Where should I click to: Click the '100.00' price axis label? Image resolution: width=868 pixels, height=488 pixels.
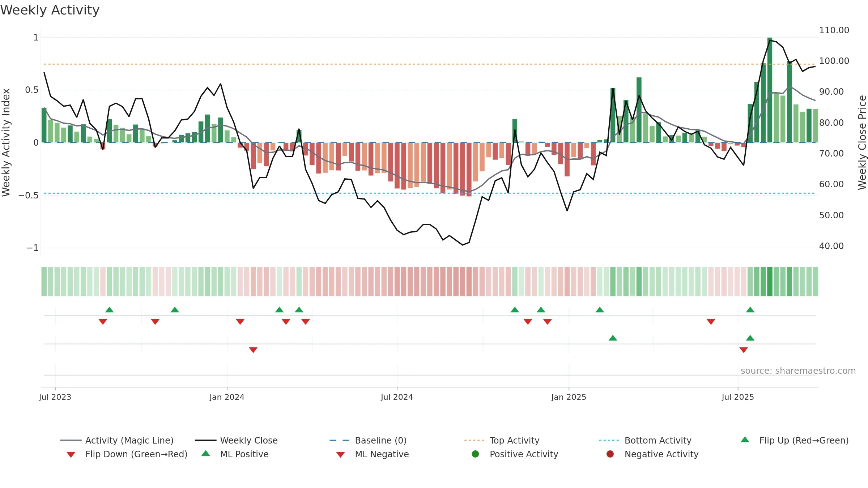coord(834,61)
